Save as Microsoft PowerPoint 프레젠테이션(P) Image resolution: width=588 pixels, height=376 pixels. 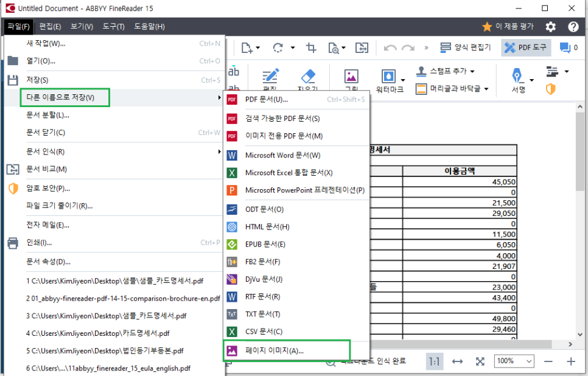tap(296, 190)
